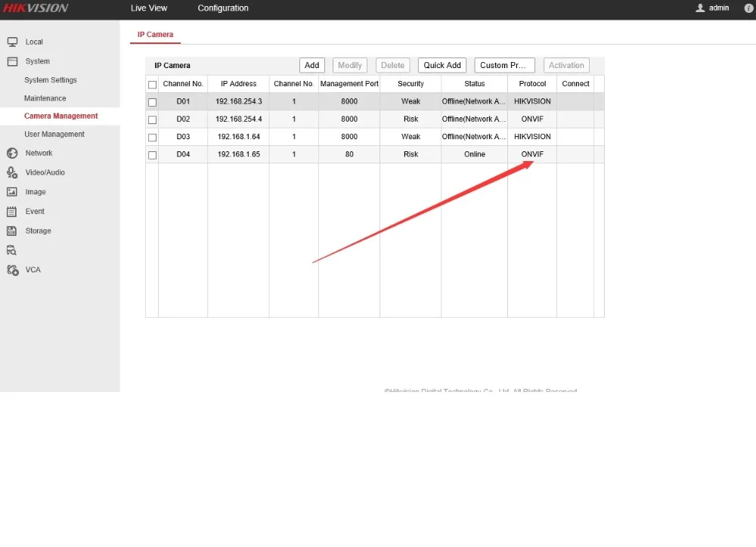The height and width of the screenshot is (547, 756).
Task: Click the Management Port column header
Action: point(349,84)
